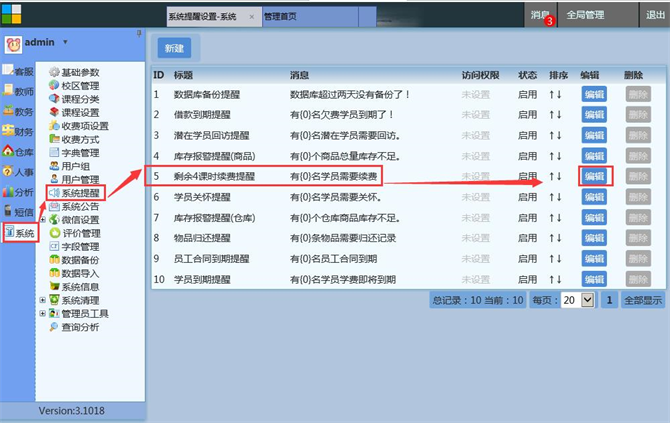The image size is (670, 423).
Task: Open 收费项设置 in sidebar
Action: [x=79, y=126]
